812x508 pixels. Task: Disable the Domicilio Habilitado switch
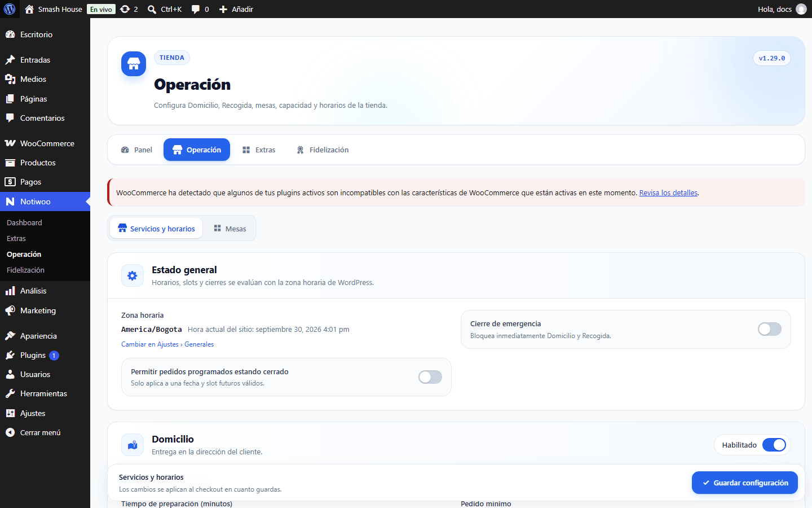coord(774,445)
